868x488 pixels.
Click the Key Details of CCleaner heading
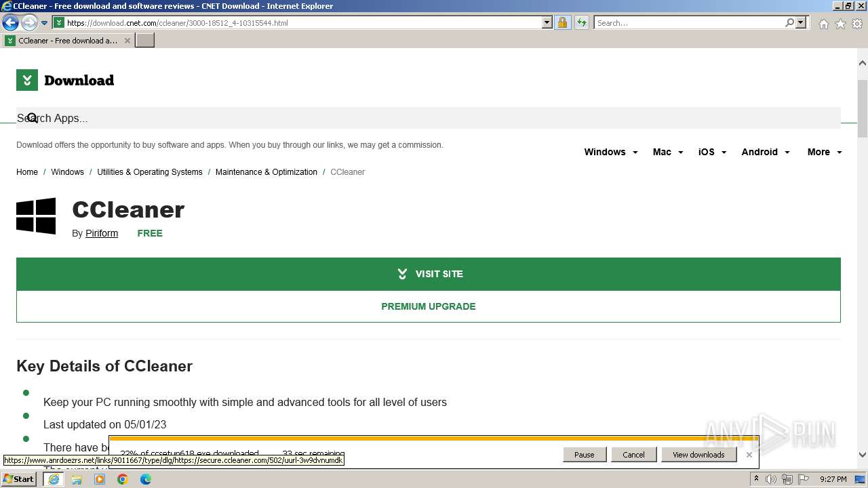click(x=104, y=366)
